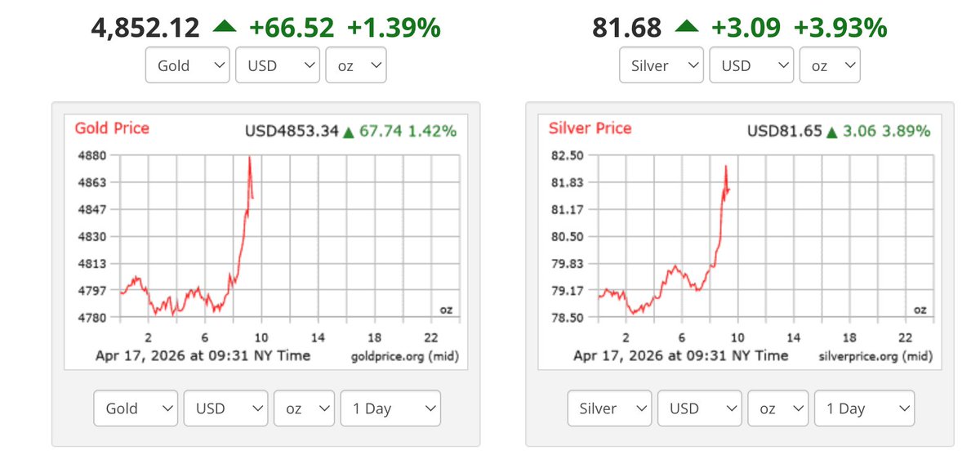Open the 1 Day dropdown below the gold chart

pos(390,408)
